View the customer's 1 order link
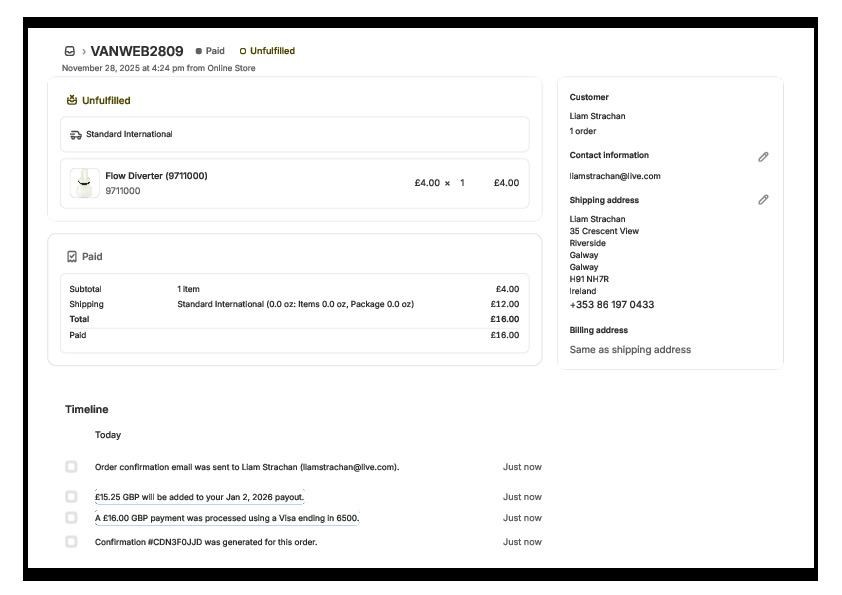 click(x=584, y=131)
